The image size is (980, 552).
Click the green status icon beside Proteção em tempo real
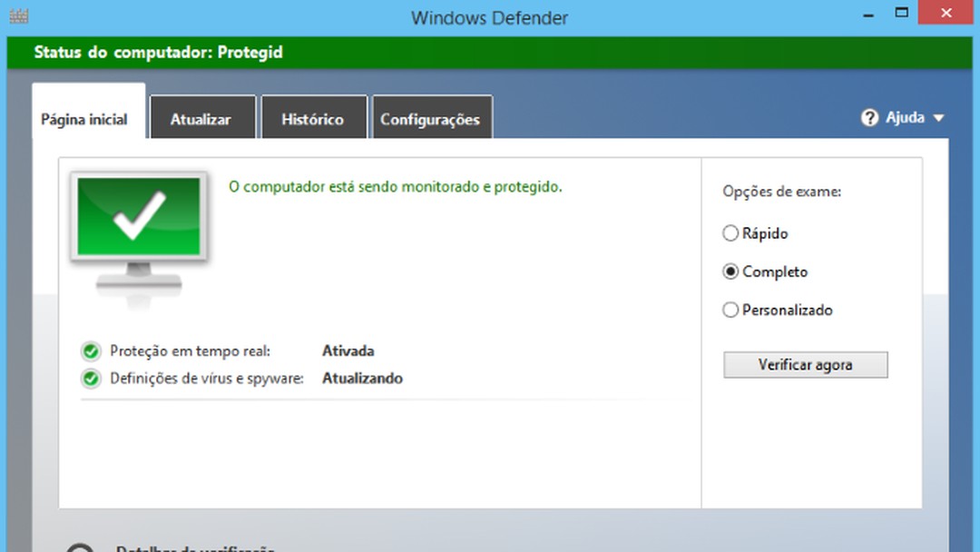pyautogui.click(x=90, y=351)
